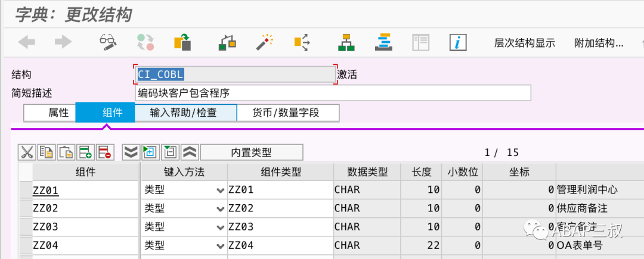Click the collapse include icon
The image size is (644, 259).
169,152
